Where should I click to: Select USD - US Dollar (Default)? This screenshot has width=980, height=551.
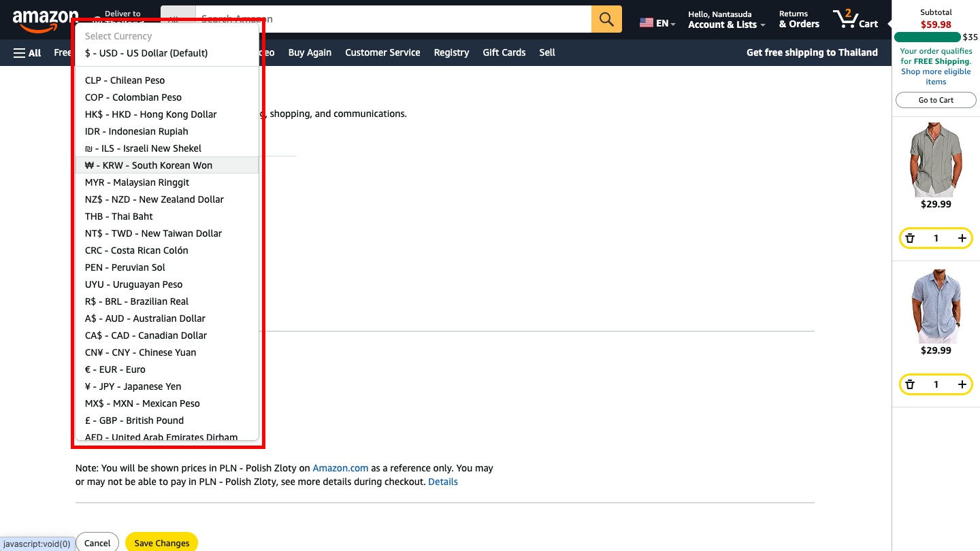[x=167, y=53]
